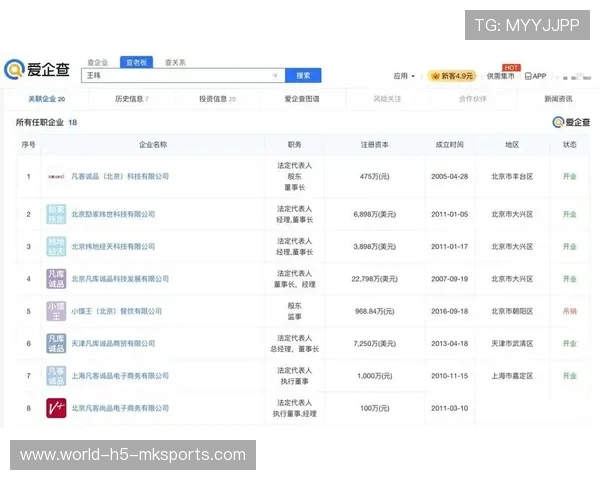Switch to 查企业 search tab

click(98, 62)
